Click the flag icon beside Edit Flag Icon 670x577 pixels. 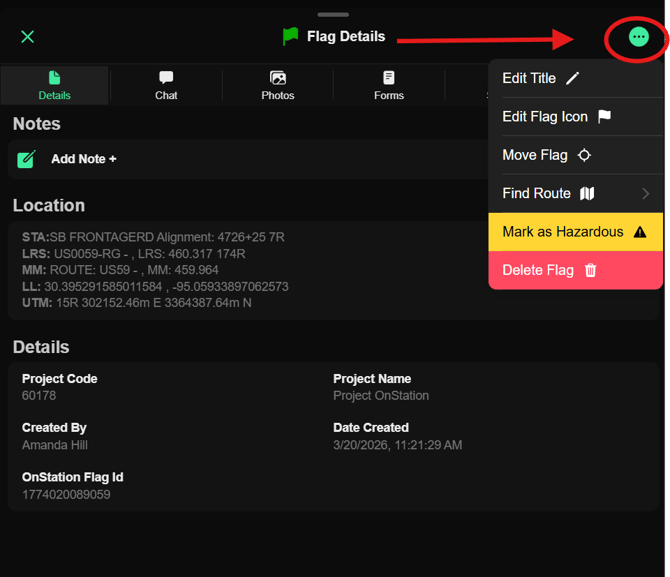(x=604, y=117)
